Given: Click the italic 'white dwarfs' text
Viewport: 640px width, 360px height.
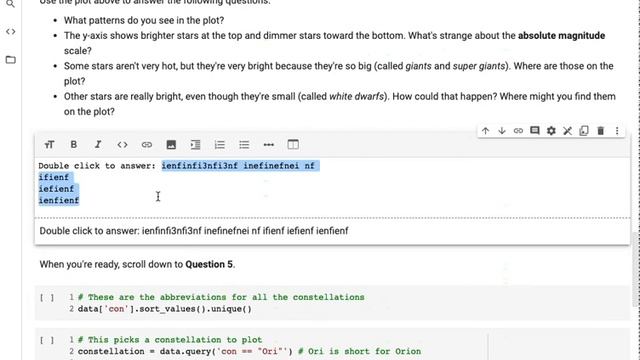Looking at the screenshot, I should tap(356, 97).
